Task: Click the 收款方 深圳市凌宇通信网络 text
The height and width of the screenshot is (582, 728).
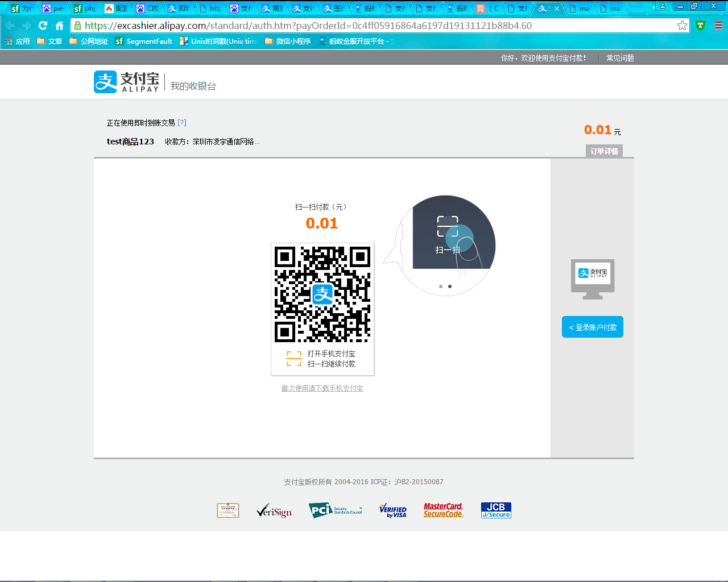Action: pyautogui.click(x=212, y=142)
